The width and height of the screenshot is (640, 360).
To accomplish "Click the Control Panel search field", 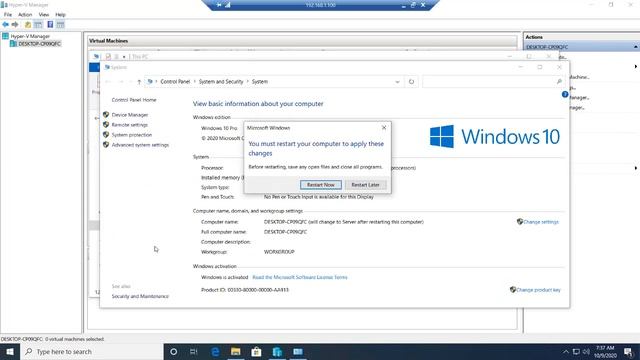I will pos(493,82).
